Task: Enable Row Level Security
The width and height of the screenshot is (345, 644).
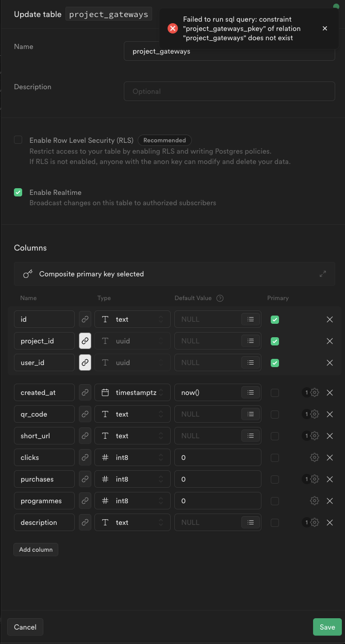Action: coord(18,140)
